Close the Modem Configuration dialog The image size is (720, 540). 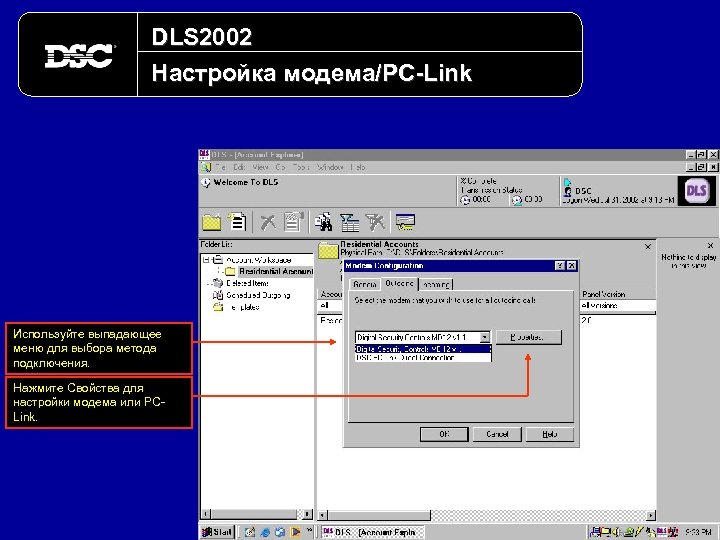[571, 266]
